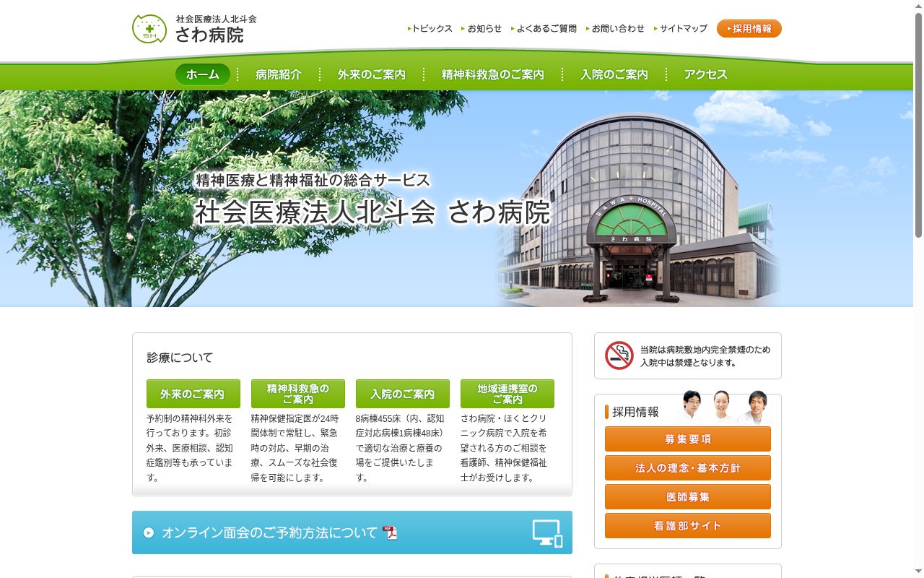Viewport: 924px width, 578px height.
Task: Open よくあるご質問 link
Action: 544,29
